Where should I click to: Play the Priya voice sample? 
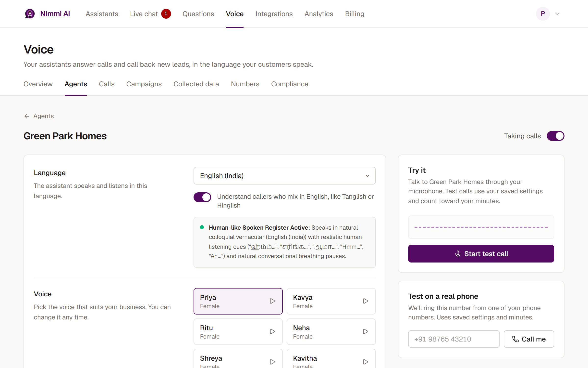click(272, 301)
